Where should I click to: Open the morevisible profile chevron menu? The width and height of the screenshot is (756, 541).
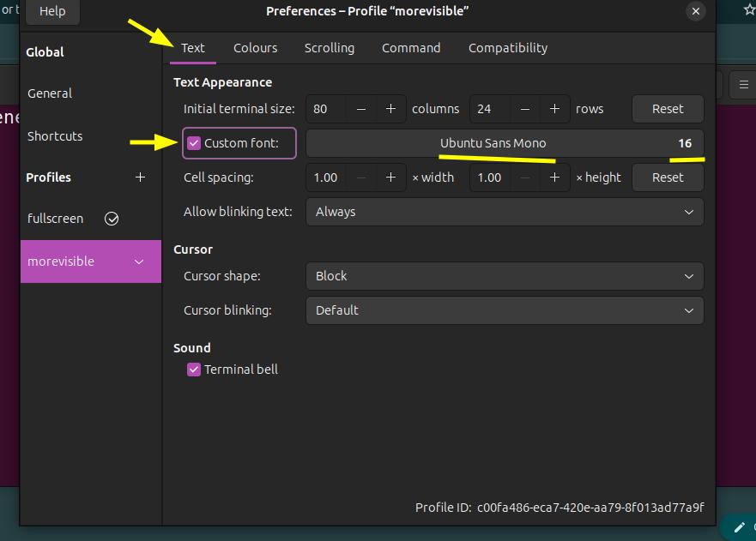[x=140, y=261]
